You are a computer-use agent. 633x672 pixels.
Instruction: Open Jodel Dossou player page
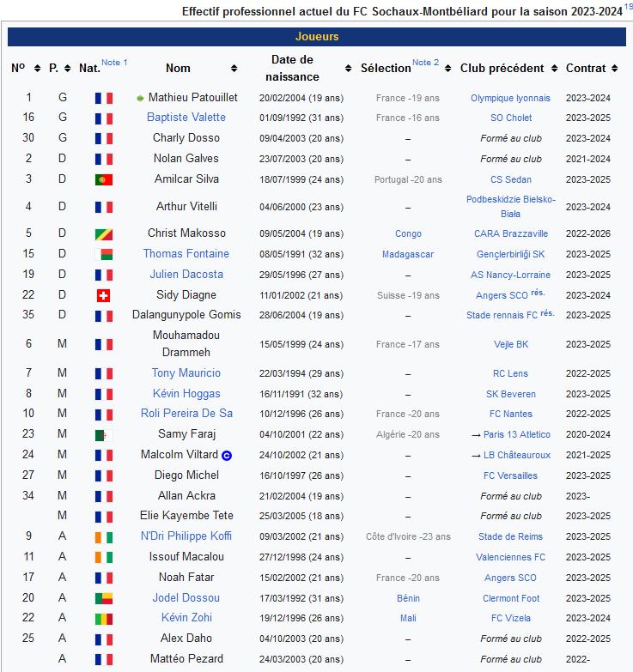[x=186, y=598]
